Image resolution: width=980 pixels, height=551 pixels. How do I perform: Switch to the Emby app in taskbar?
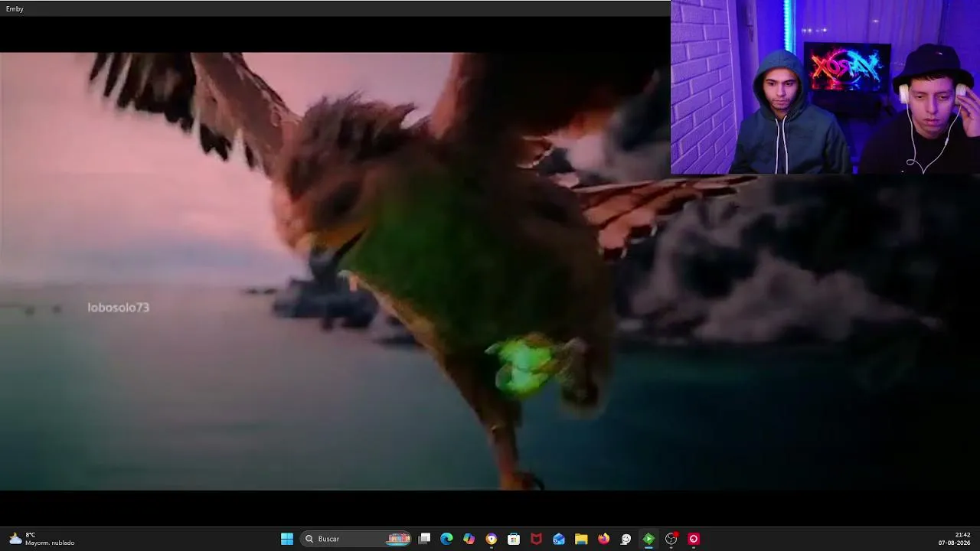click(648, 539)
